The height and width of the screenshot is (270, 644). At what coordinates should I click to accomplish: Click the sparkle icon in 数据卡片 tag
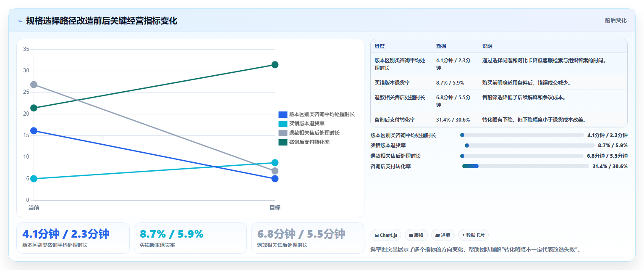463,236
